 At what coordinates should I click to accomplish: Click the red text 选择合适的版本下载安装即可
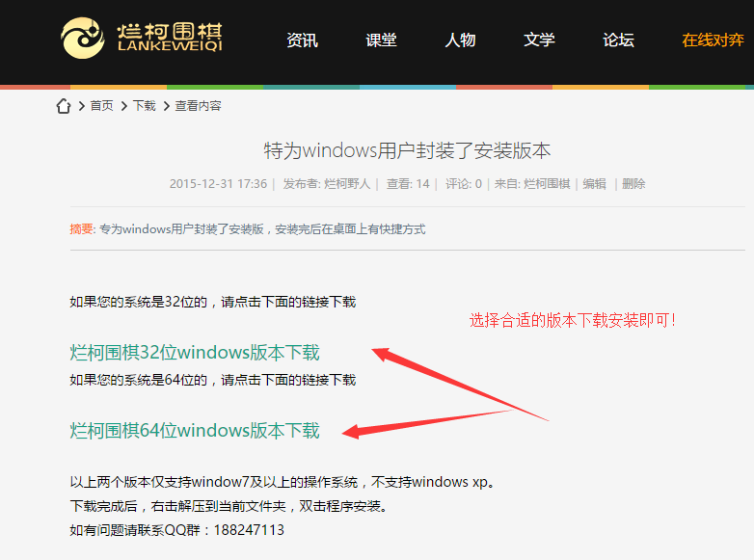click(x=573, y=320)
